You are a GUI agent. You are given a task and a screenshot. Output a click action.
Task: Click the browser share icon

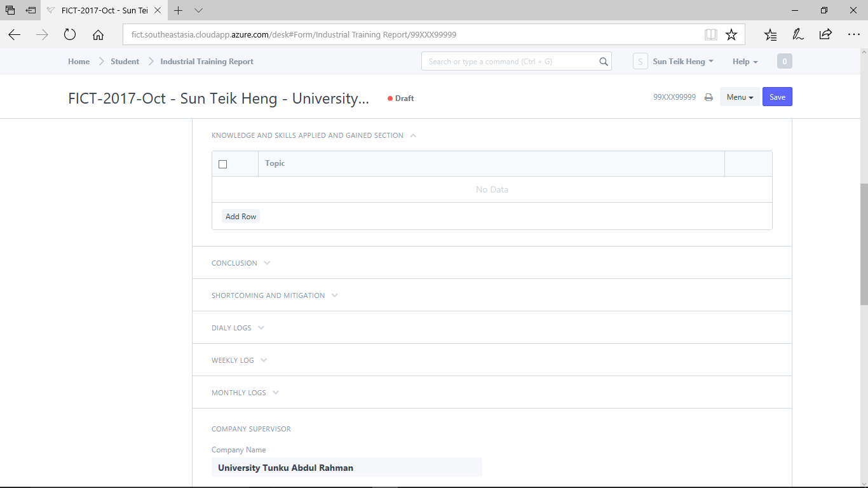pos(825,35)
